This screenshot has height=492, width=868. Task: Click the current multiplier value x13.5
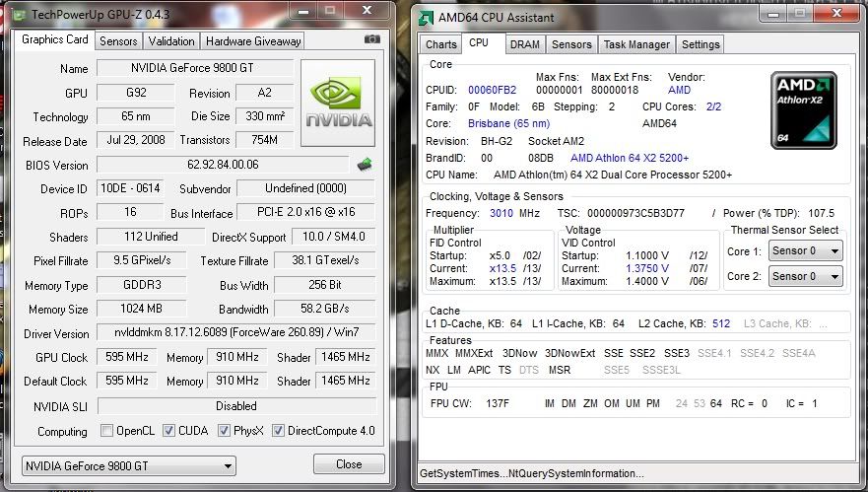(x=502, y=268)
